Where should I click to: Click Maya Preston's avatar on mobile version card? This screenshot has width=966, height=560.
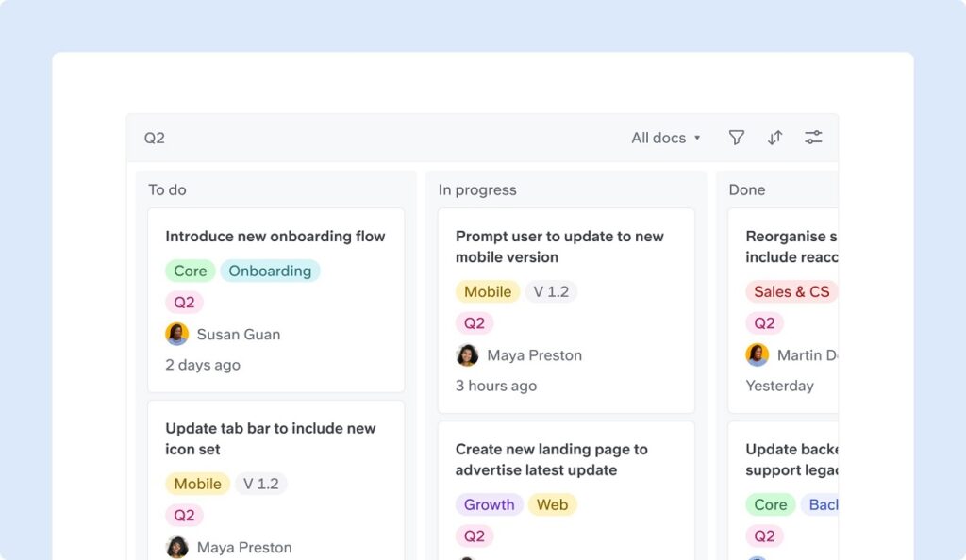tap(467, 355)
